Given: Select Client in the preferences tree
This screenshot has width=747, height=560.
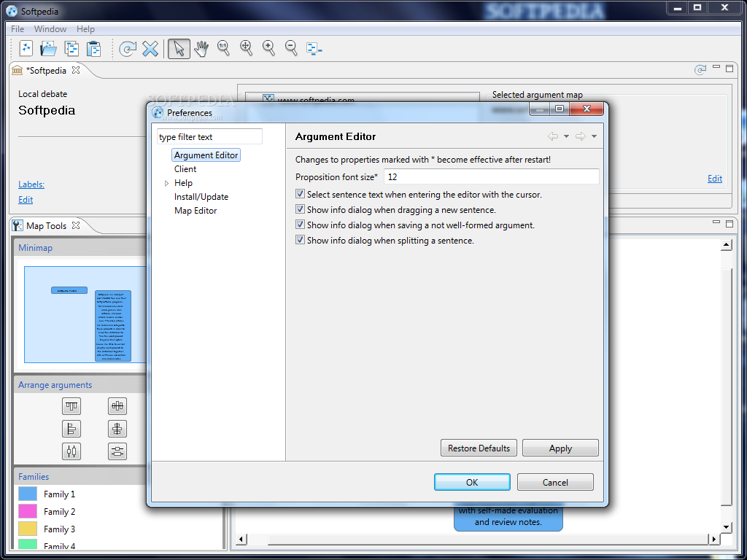Looking at the screenshot, I should [185, 169].
